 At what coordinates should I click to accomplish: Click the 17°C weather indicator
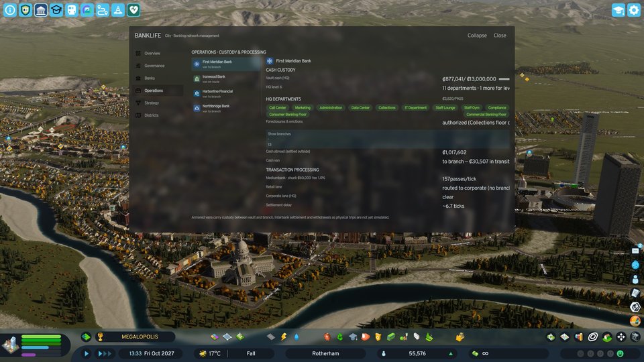pos(210,353)
